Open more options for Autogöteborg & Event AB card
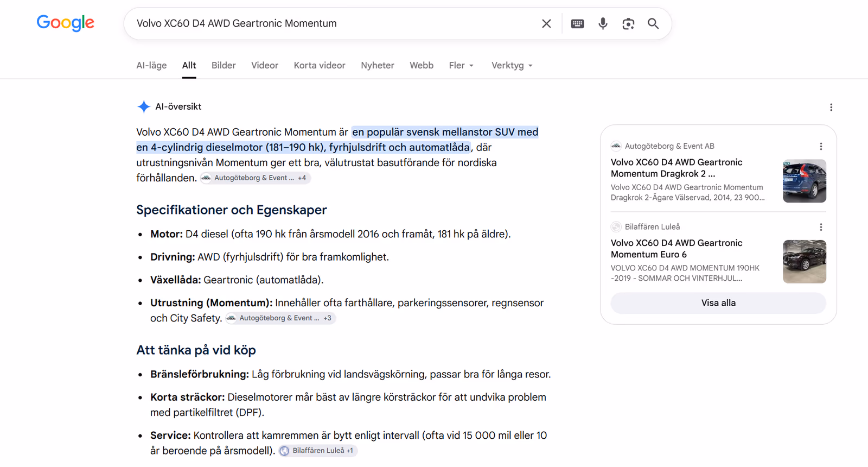868x467 pixels. click(x=821, y=146)
